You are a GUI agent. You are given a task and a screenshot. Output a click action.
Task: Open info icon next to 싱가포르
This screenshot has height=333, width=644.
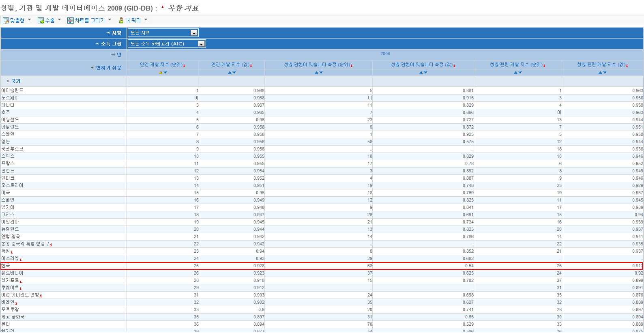pyautogui.click(x=21, y=281)
